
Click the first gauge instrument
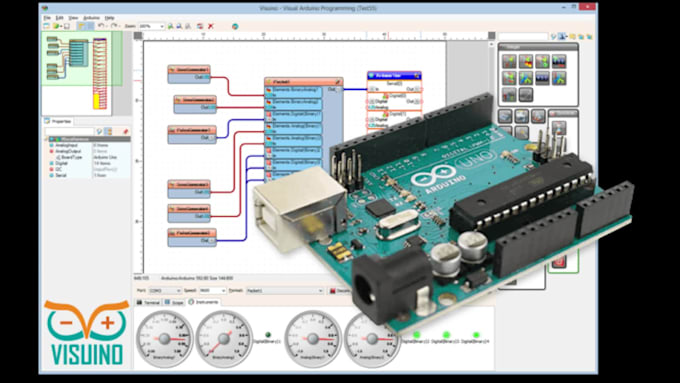click(x=165, y=339)
